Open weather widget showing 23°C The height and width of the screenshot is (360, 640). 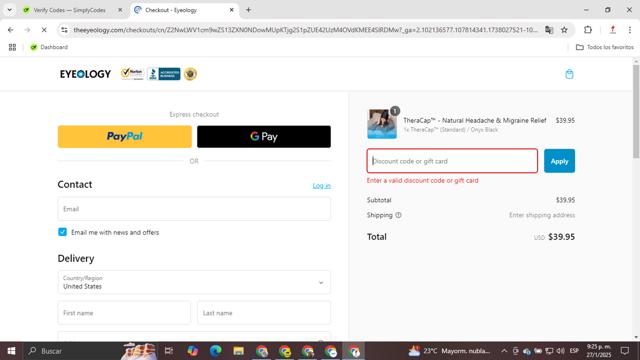tap(449, 351)
